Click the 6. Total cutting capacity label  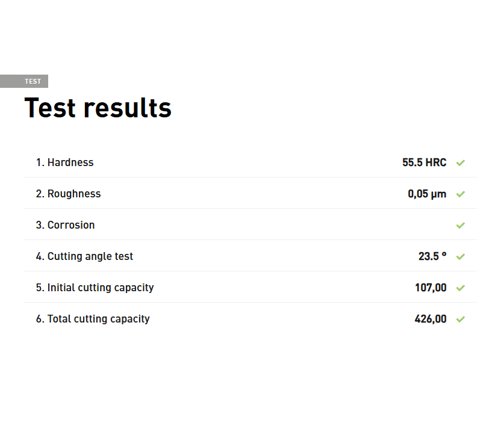coord(93,319)
